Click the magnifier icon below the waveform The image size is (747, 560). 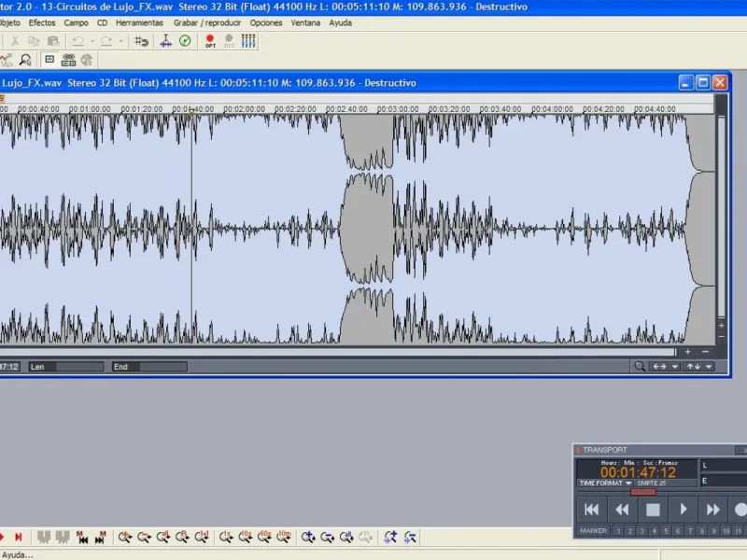tap(640, 366)
